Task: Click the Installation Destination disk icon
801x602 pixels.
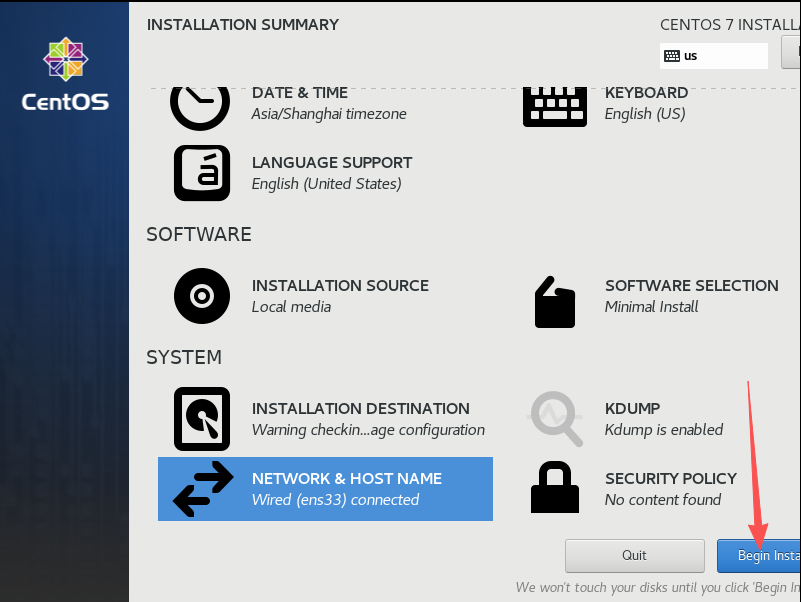Action: click(202, 419)
